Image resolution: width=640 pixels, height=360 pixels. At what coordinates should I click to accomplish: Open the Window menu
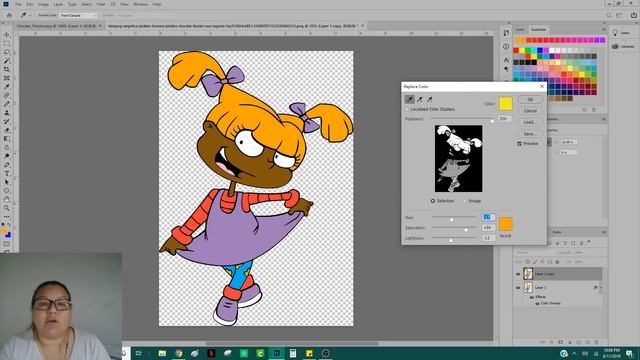point(140,4)
